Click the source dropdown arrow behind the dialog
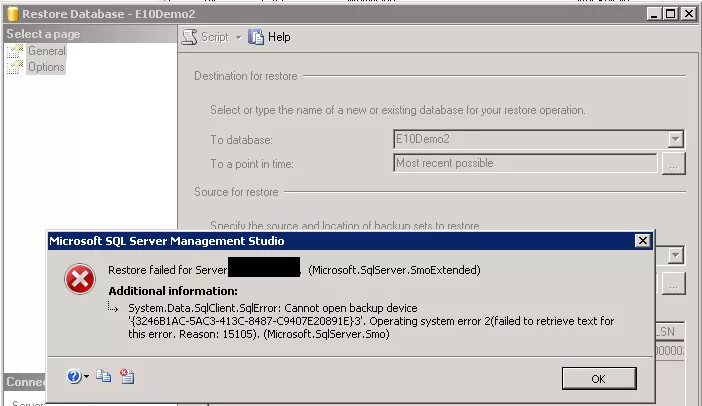Viewport: 702px width, 406px height. [675, 256]
